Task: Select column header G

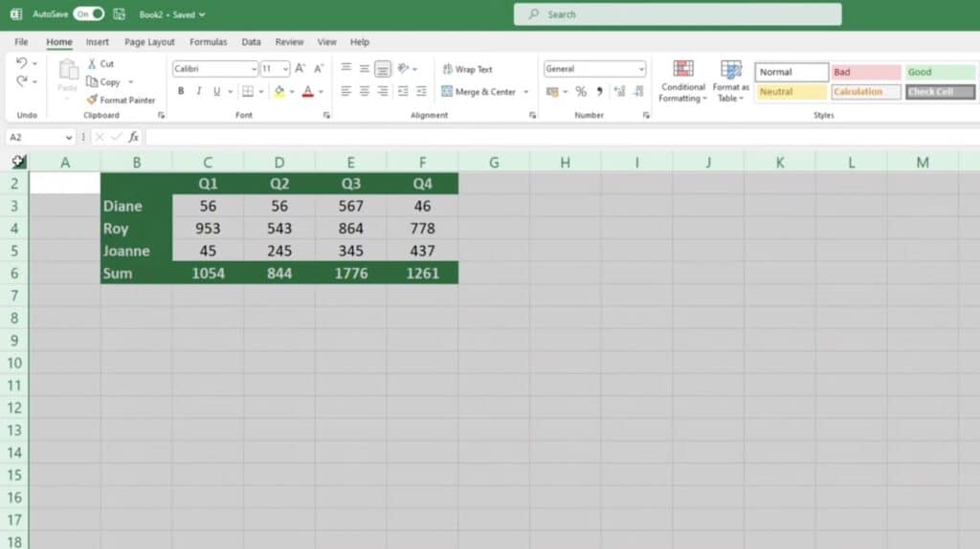Action: (x=494, y=163)
